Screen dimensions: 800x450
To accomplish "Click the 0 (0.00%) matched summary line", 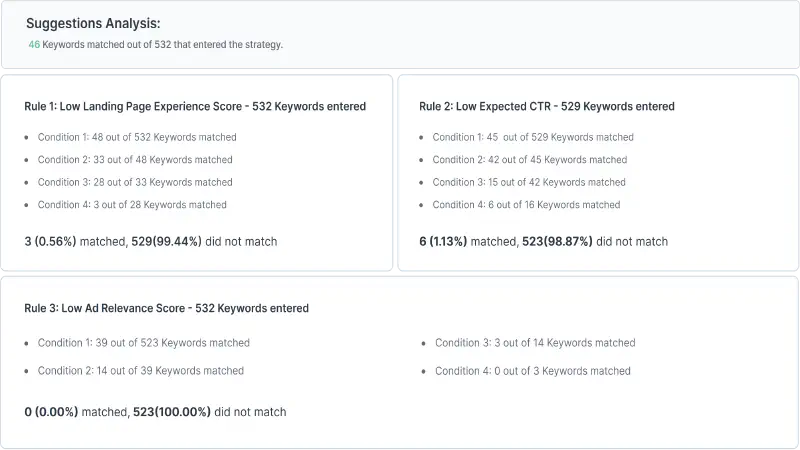I will coord(155,412).
